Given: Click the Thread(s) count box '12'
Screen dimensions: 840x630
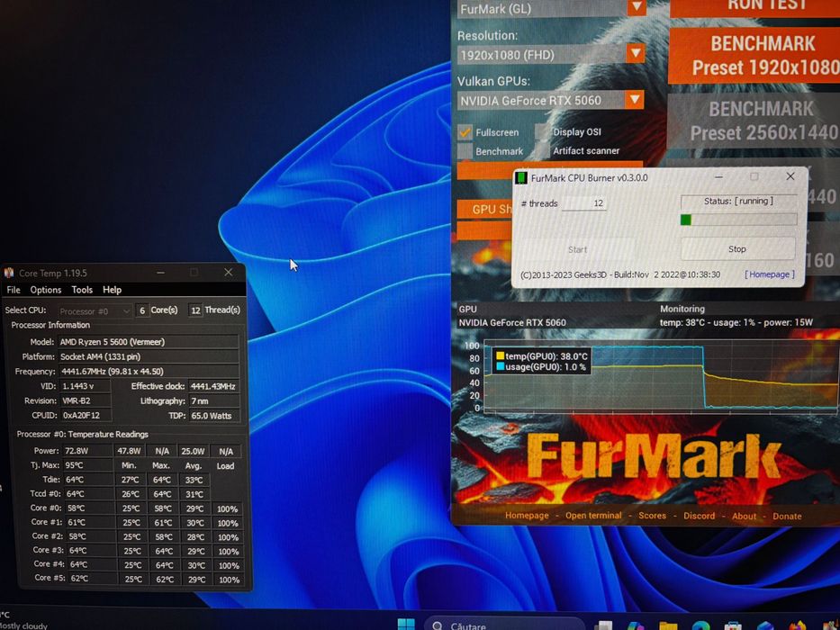Looking at the screenshot, I should coord(195,310).
